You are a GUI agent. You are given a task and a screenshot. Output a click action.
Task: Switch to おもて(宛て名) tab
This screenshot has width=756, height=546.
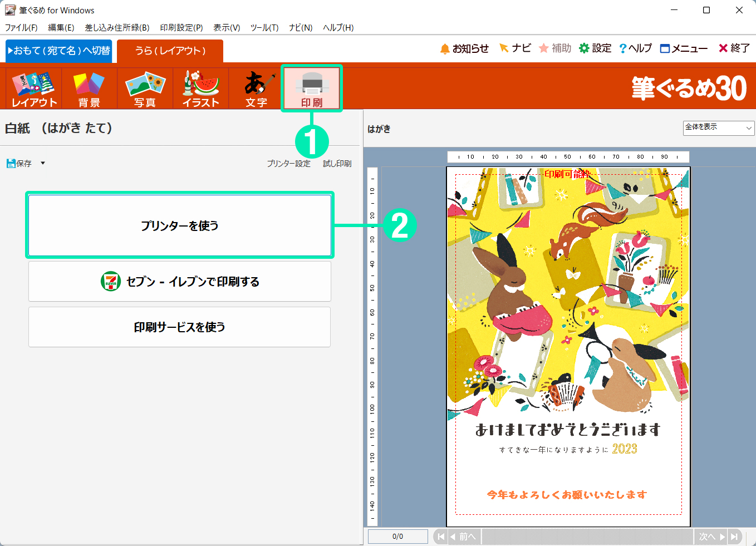(59, 51)
